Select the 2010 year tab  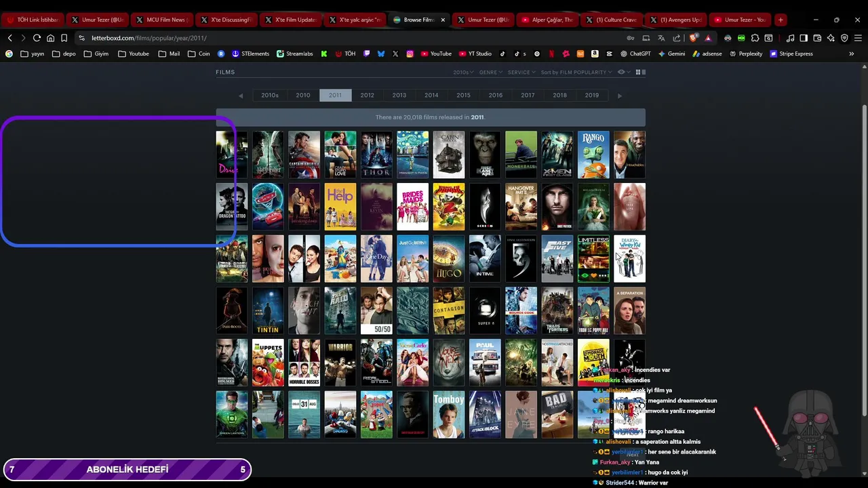point(303,96)
